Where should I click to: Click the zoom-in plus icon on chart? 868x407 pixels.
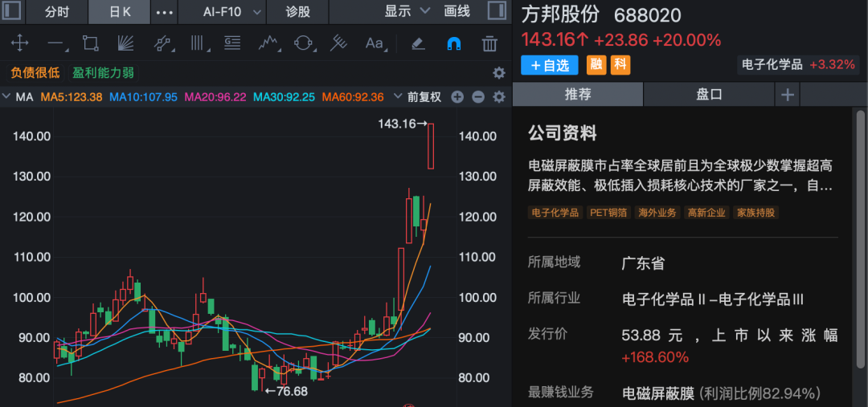point(457,97)
